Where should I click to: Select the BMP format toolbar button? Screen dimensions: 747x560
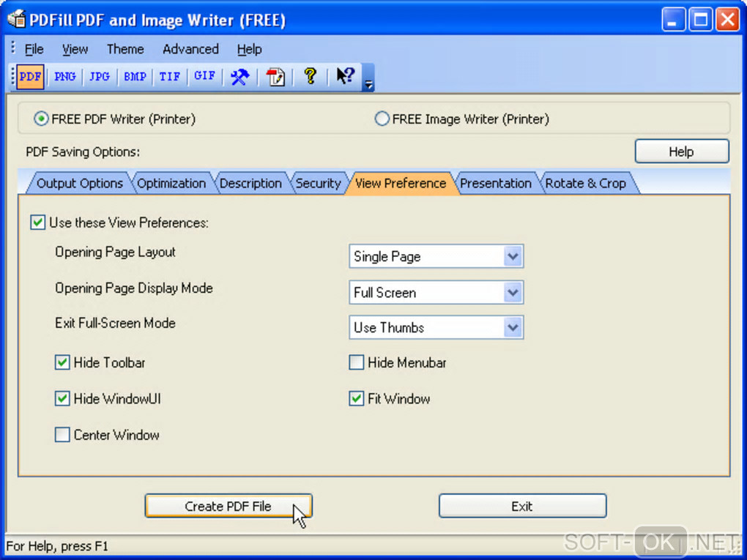click(135, 77)
